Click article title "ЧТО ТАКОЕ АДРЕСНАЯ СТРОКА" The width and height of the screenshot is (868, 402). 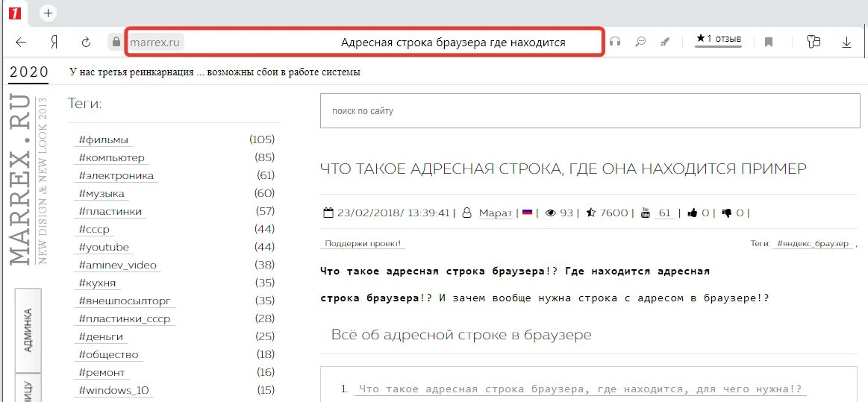563,169
